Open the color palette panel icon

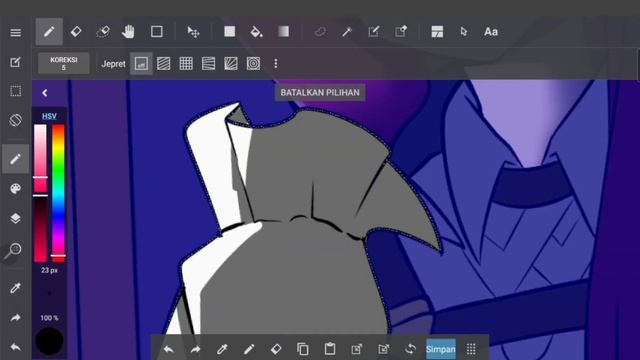click(x=16, y=189)
